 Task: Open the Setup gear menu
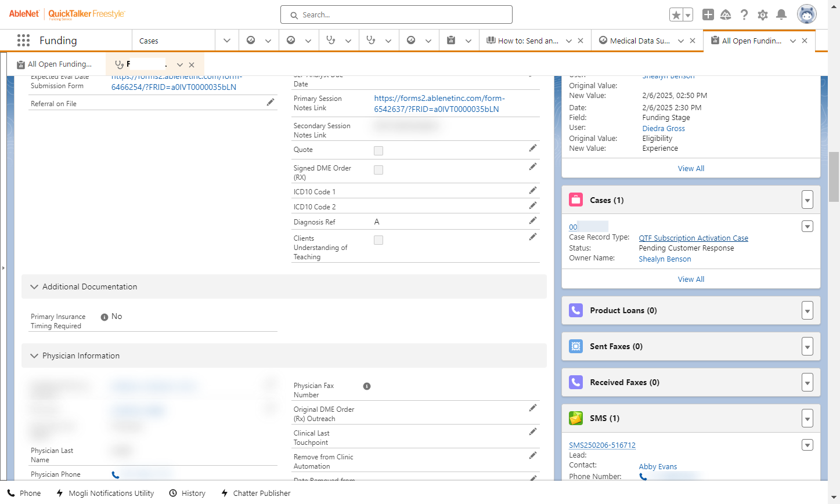point(763,15)
